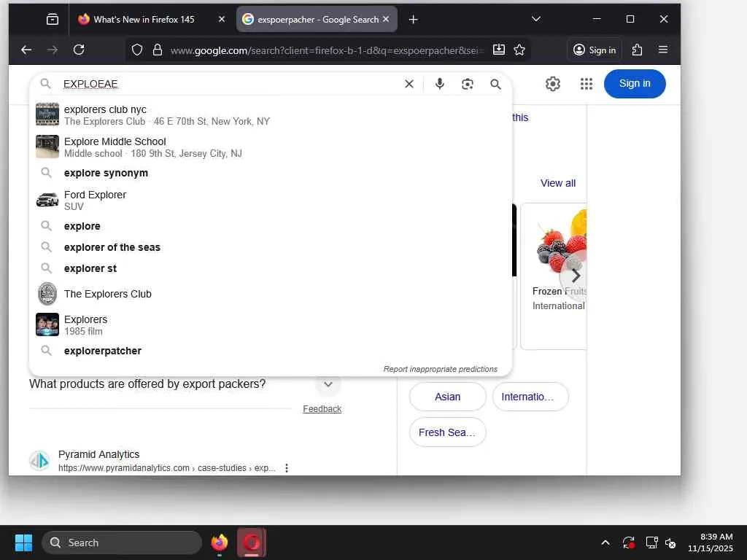The image size is (747, 560).
Task: Click Firefox account Sign in button
Action: (595, 50)
